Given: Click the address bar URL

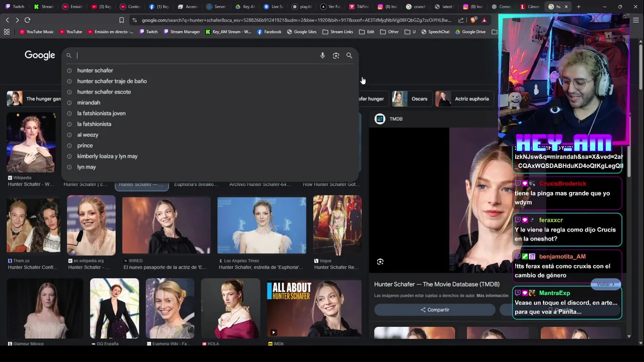Looking at the screenshot, I should [296, 20].
